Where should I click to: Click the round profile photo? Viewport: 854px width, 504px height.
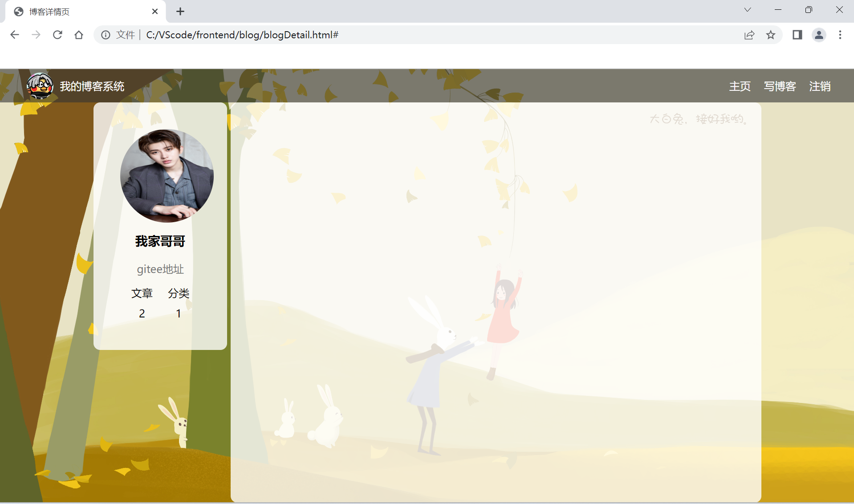(167, 176)
